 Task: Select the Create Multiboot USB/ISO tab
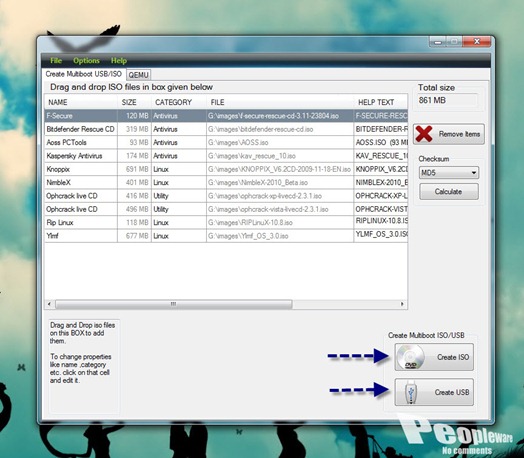(x=84, y=74)
